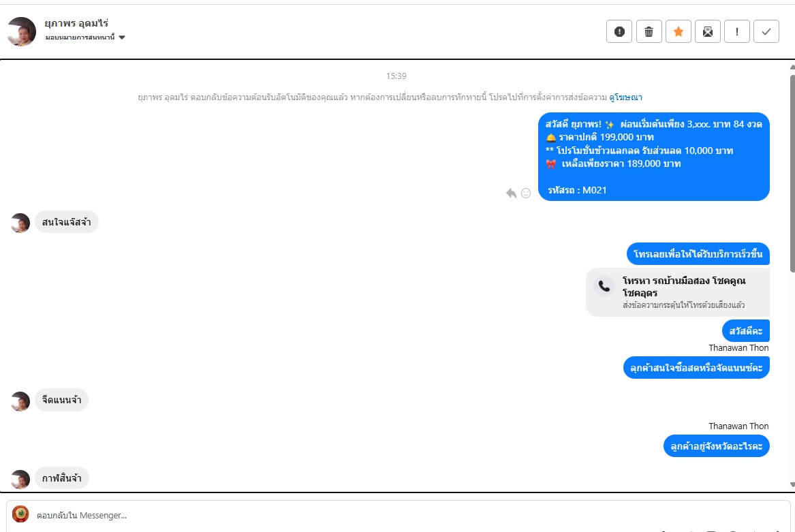
Task: Open customer profile picture in header
Action: point(22,31)
